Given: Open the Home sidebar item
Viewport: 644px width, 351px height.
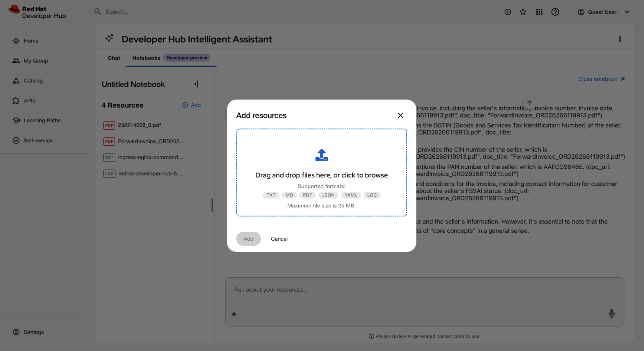Looking at the screenshot, I should pos(25,41).
